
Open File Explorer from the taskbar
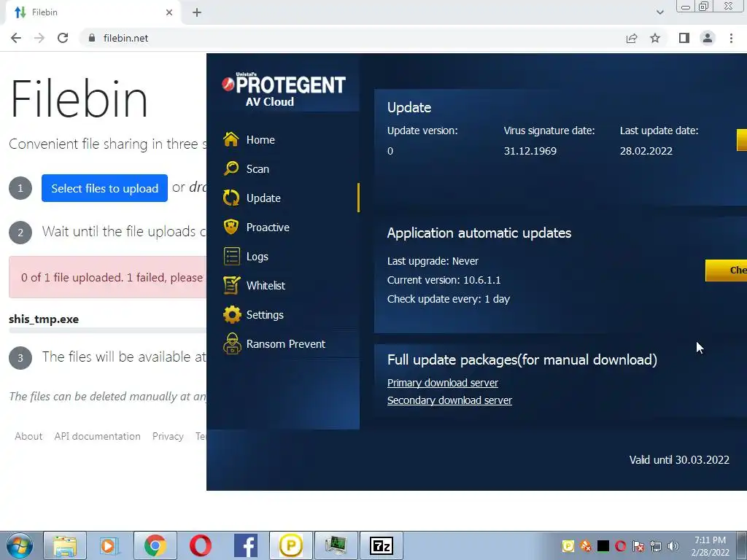[x=65, y=545]
